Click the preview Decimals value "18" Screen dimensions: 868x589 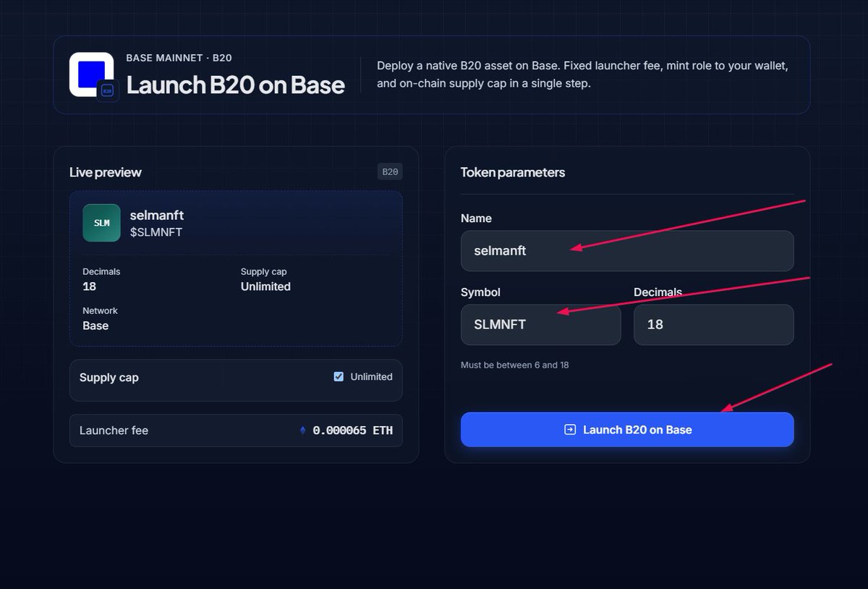click(90, 287)
